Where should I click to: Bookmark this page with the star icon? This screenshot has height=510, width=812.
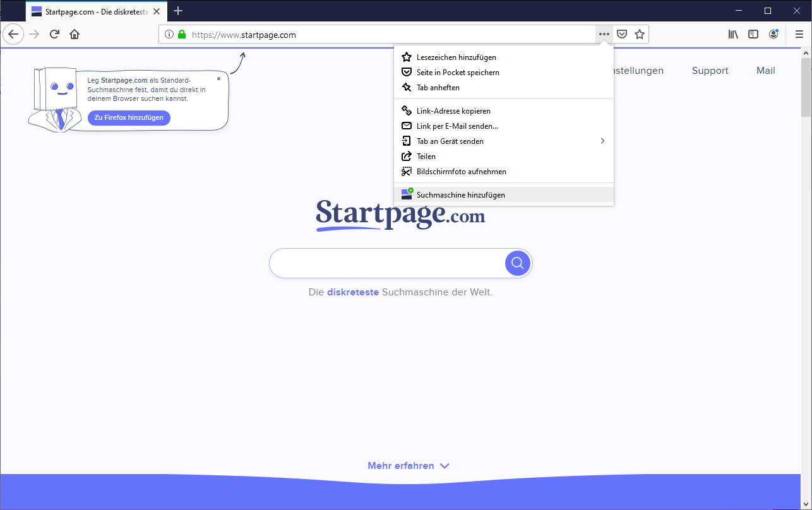[640, 34]
